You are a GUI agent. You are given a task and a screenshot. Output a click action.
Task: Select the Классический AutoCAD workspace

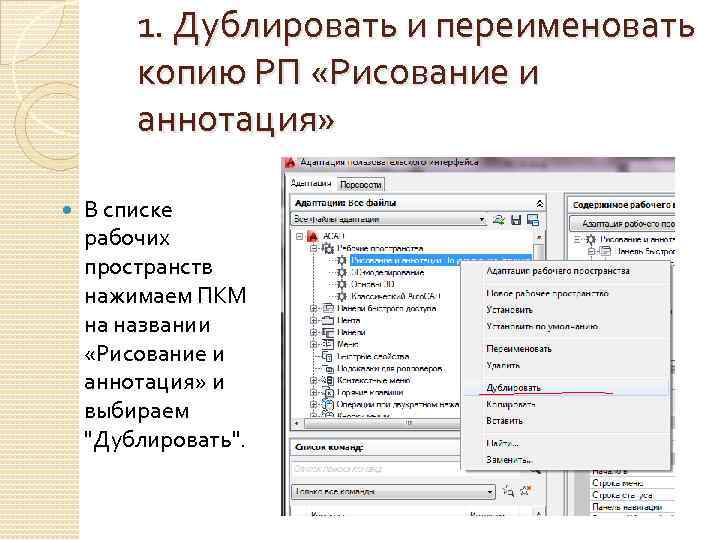point(395,296)
